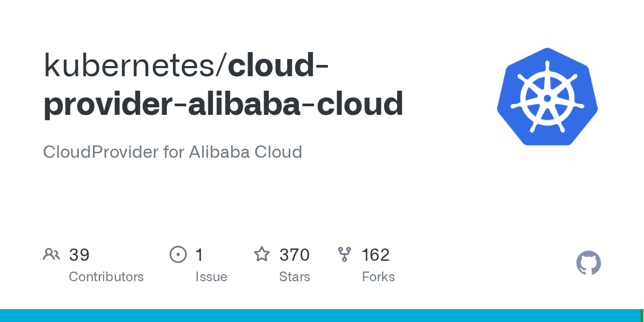Click the CloudProvider for Alibaba Cloud description

pos(172,152)
